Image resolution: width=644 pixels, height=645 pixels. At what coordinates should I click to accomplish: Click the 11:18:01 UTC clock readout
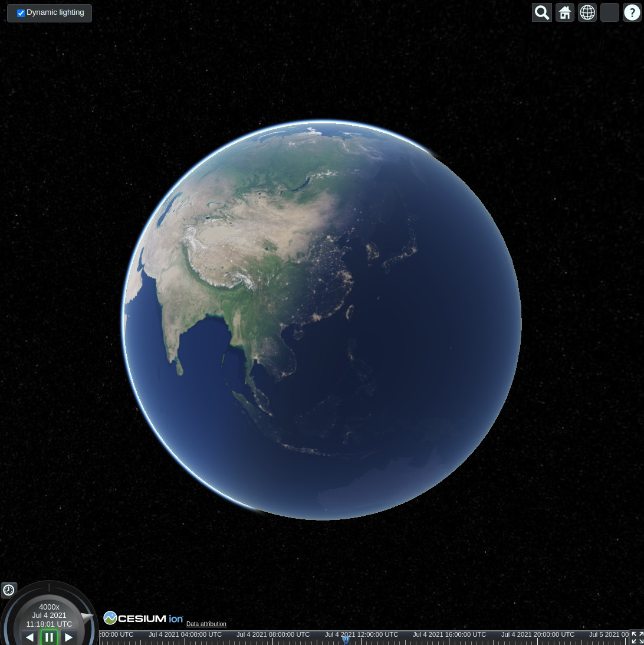click(x=49, y=624)
